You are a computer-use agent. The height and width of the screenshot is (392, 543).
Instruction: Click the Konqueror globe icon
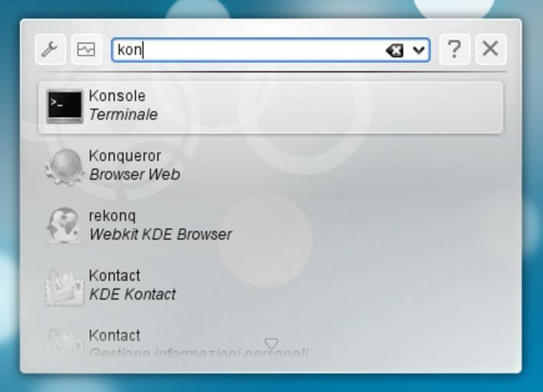(x=64, y=166)
